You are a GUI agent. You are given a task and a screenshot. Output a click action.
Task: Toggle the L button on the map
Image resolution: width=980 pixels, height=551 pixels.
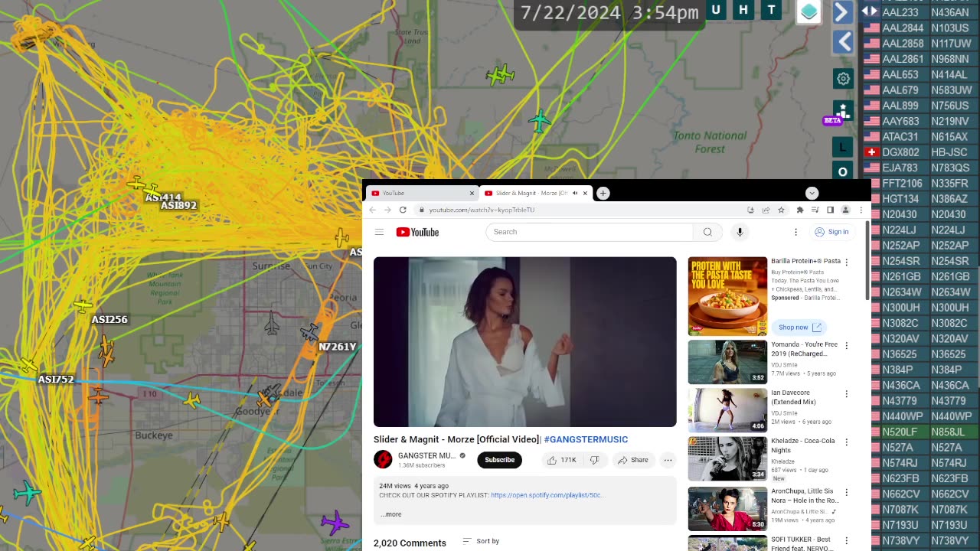(x=843, y=147)
